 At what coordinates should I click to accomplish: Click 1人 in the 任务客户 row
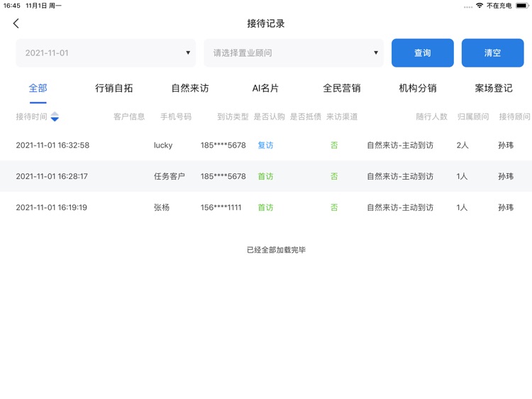[462, 176]
